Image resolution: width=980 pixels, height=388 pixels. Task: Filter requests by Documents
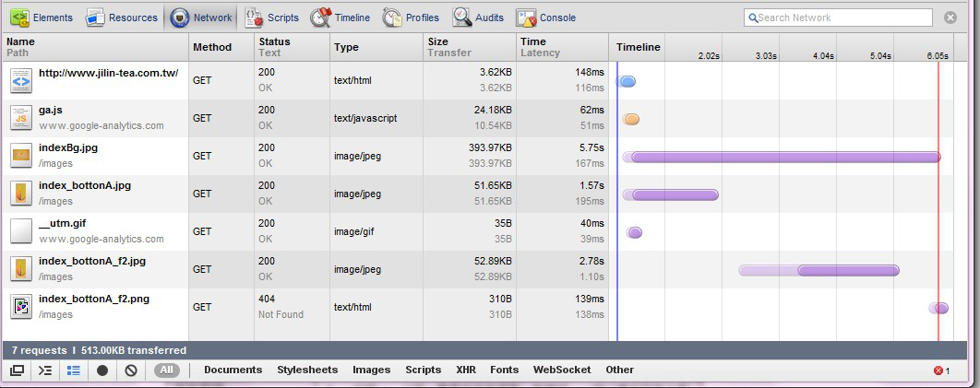click(233, 370)
